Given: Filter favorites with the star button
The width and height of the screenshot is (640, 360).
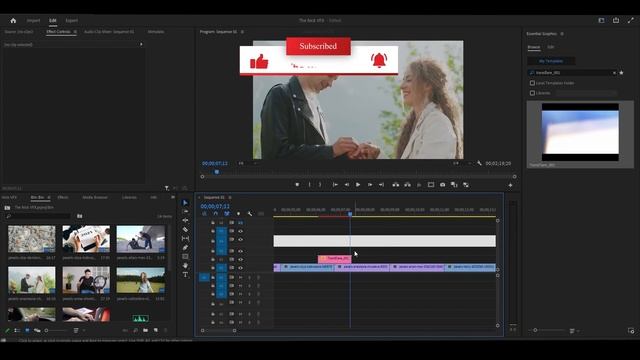Looking at the screenshot, I should (x=622, y=73).
